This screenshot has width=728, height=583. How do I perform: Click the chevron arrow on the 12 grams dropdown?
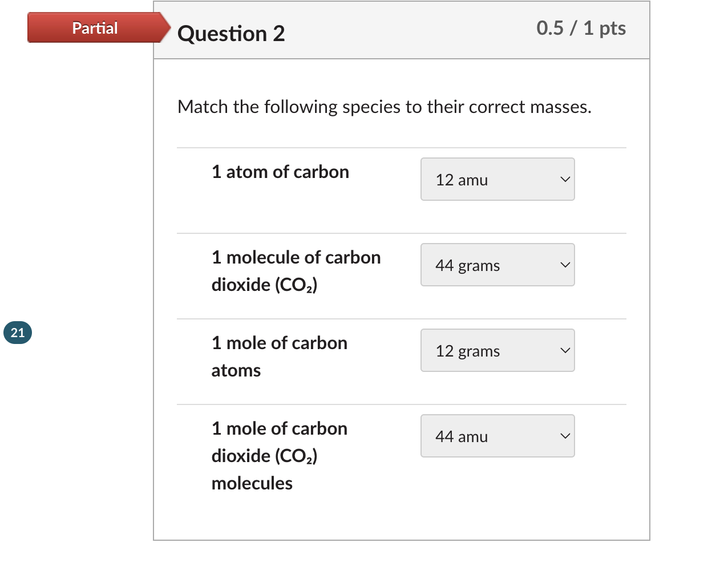tap(565, 350)
